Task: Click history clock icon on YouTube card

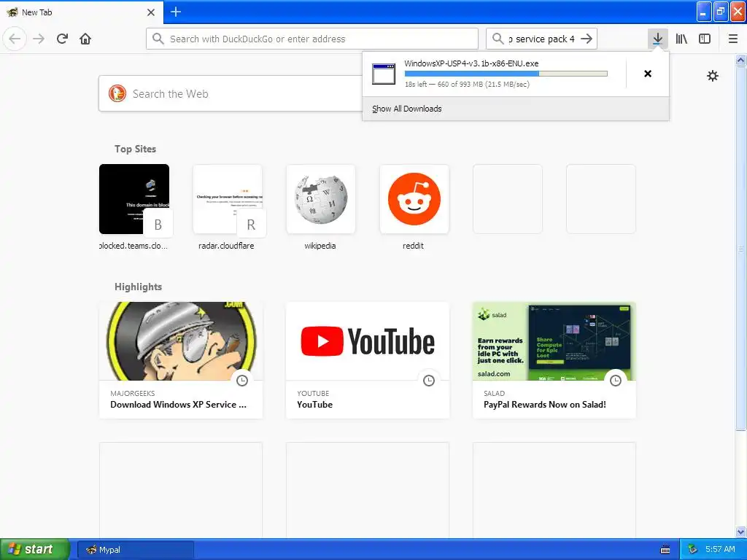Action: (429, 381)
